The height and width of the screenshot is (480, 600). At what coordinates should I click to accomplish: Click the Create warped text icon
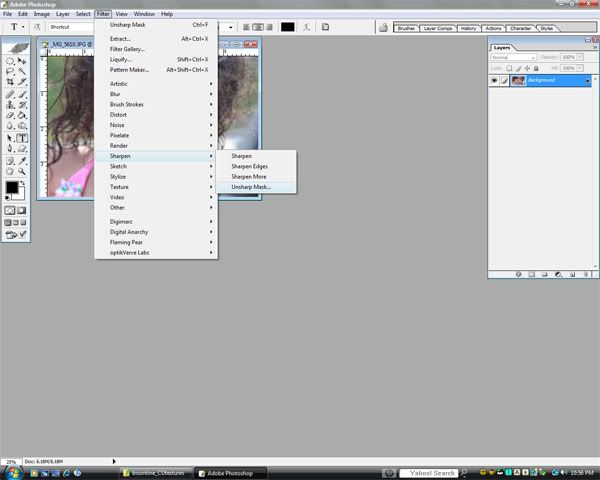(306, 27)
